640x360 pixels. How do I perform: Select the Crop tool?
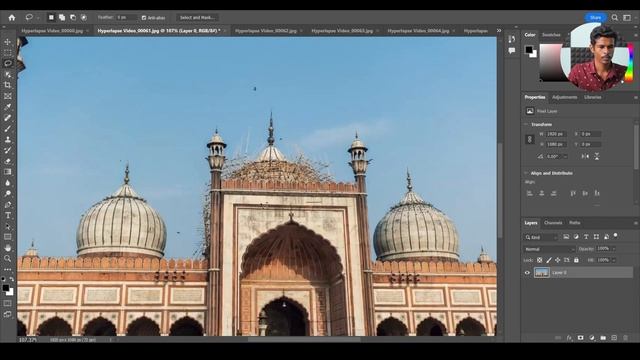click(8, 85)
